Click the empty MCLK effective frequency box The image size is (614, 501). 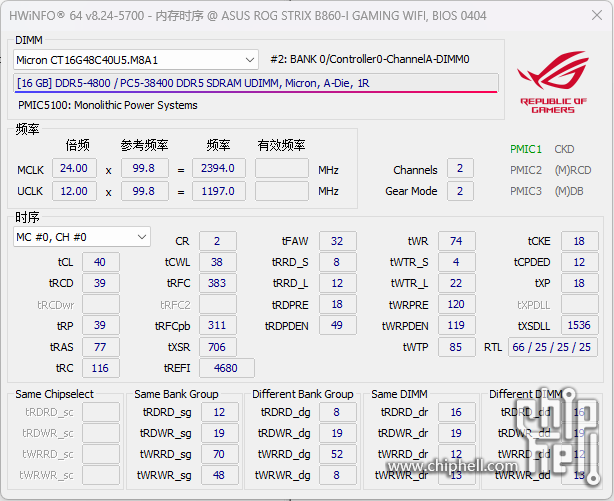point(282,168)
